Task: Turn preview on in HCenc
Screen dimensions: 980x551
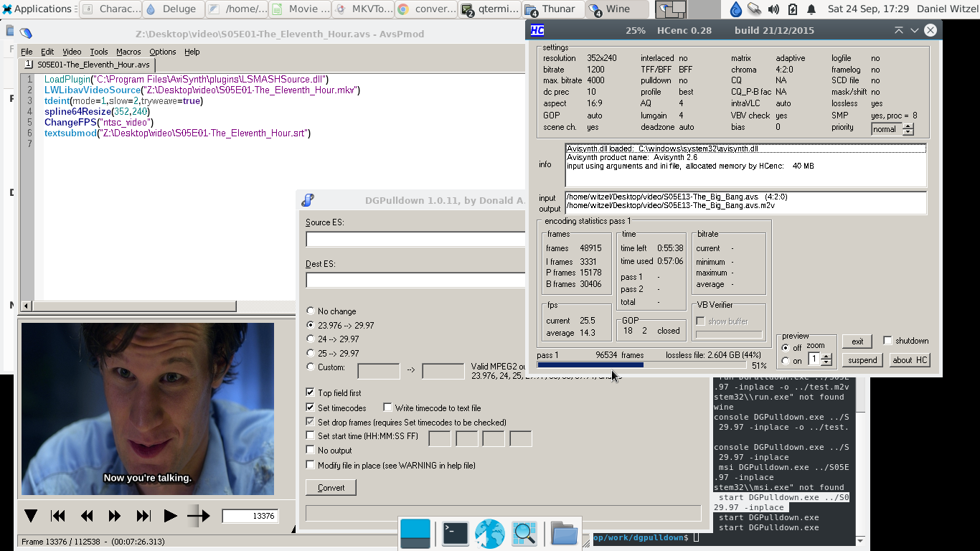Action: click(x=786, y=361)
